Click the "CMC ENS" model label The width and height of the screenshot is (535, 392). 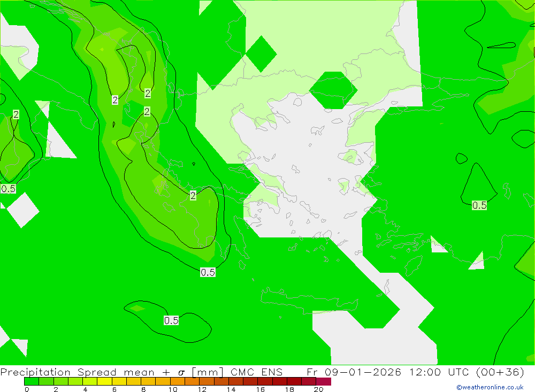[257, 372]
